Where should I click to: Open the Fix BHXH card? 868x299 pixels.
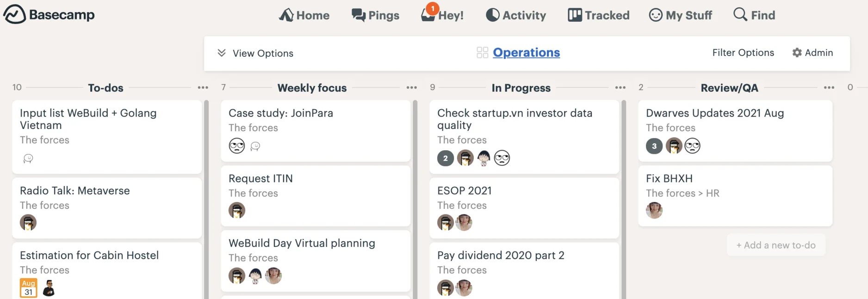tap(735, 195)
